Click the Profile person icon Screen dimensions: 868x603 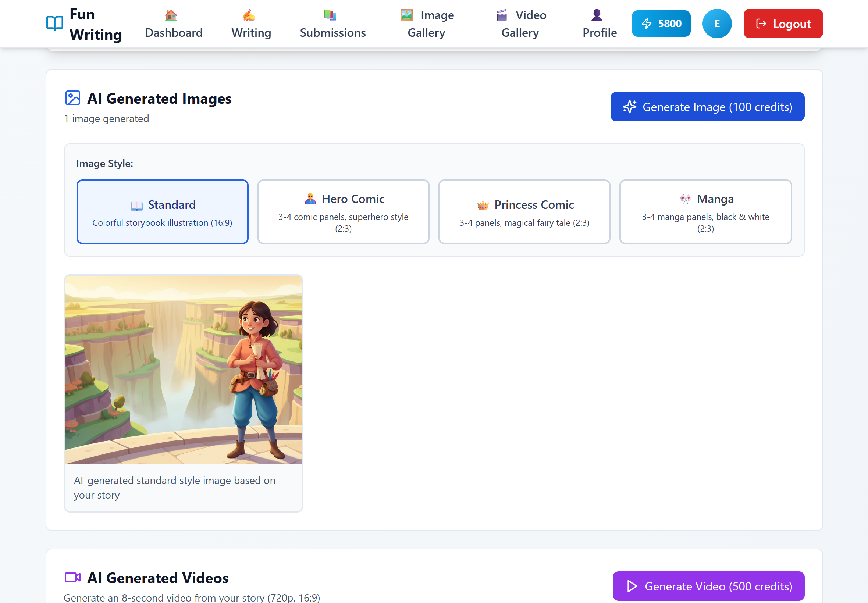point(597,15)
